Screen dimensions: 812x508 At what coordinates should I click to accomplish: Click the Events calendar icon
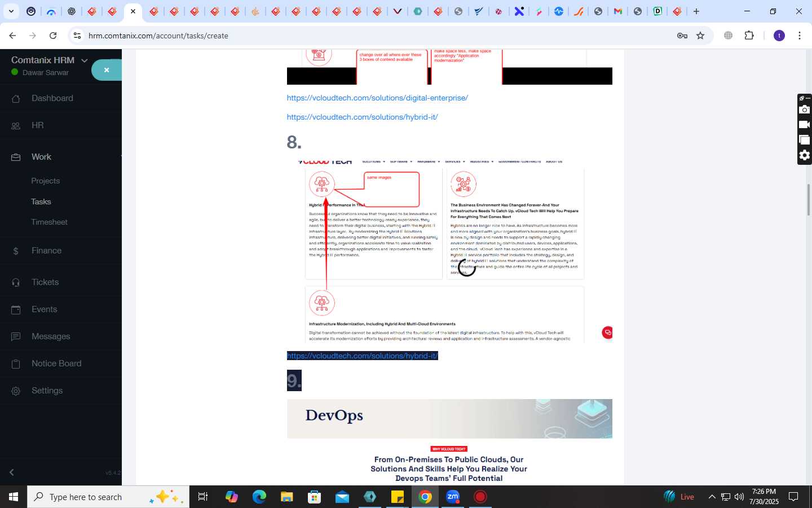point(16,309)
